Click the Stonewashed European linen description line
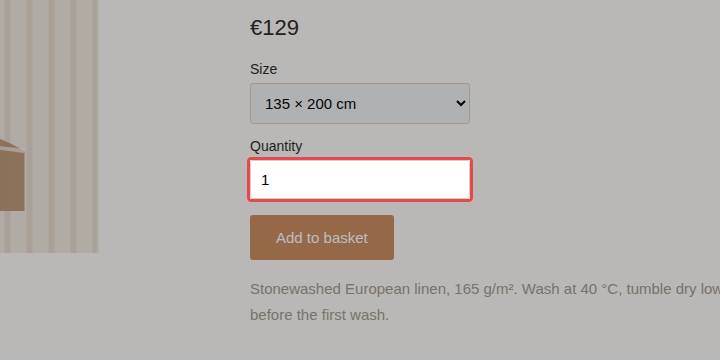Viewport: 720px width, 360px height. pos(485,289)
